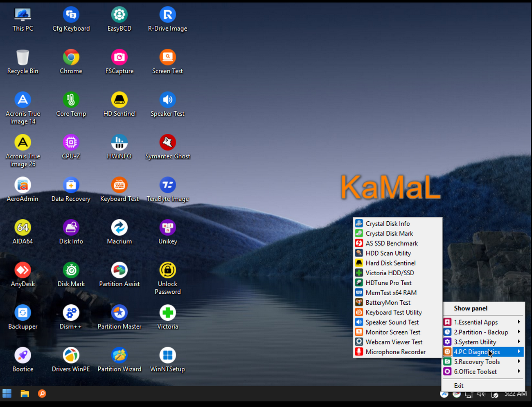Launch TeraByte Image shortcut
532x407 pixels.
(167, 190)
